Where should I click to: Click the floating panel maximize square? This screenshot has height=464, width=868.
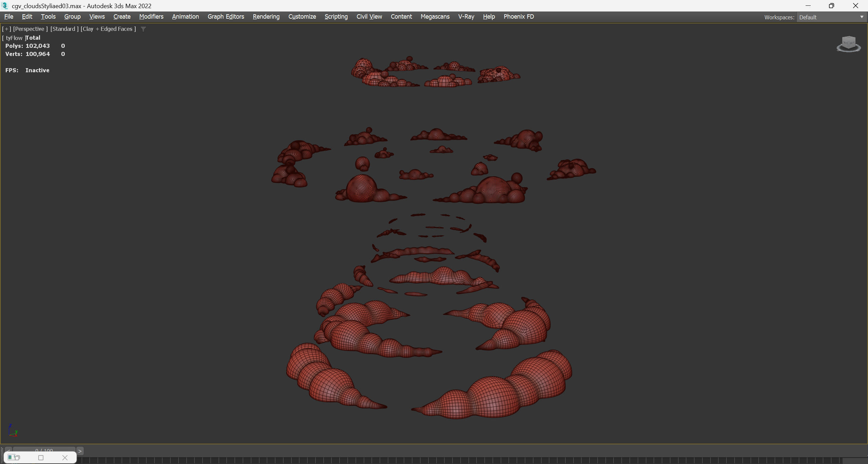(x=41, y=458)
